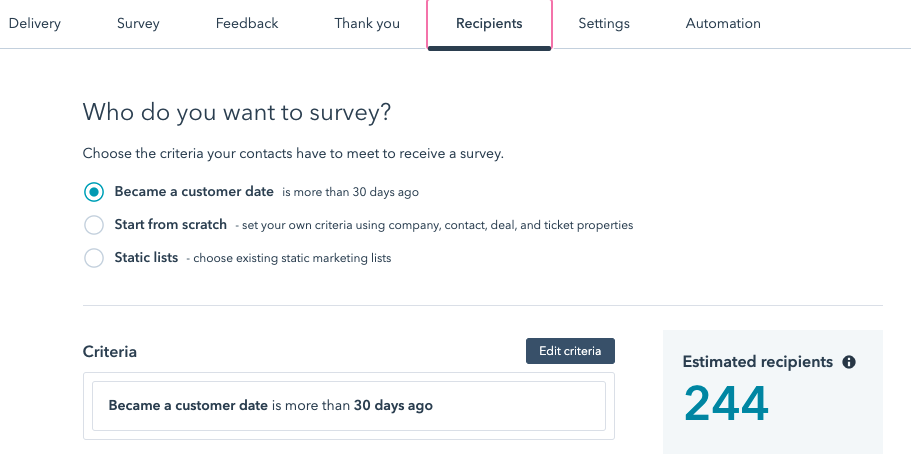The image size is (911, 469).
Task: Enable the Static lists radio option
Action: [x=94, y=258]
